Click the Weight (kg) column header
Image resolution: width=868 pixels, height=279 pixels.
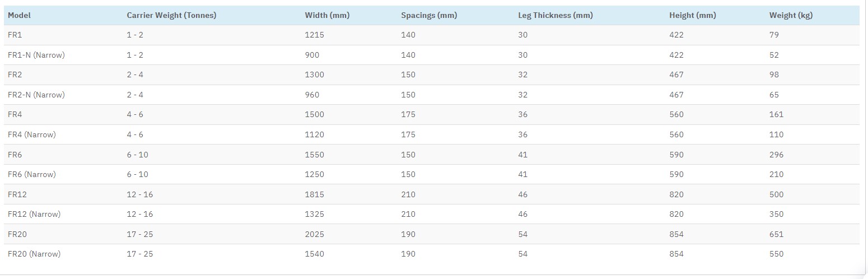[791, 15]
